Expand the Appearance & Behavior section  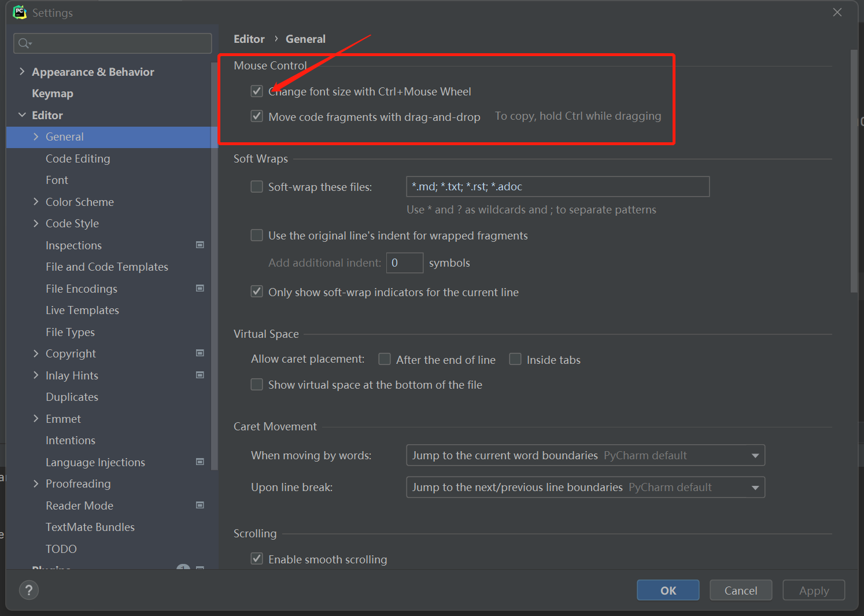(22, 72)
